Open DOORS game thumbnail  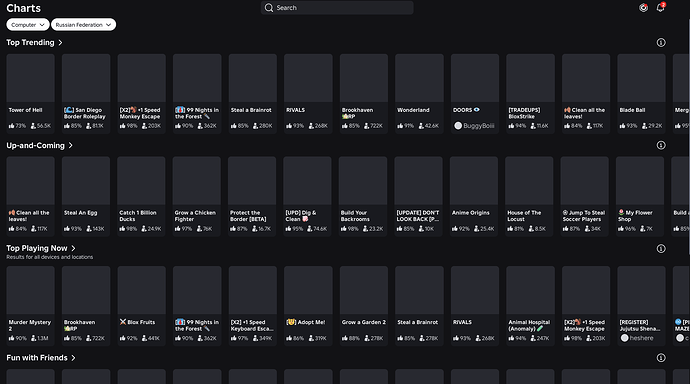coord(475,78)
